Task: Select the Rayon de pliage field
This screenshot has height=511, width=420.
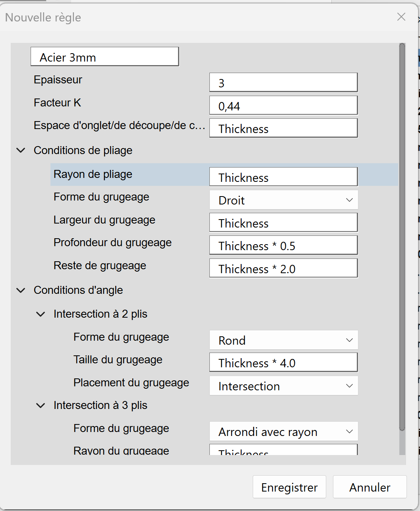Action: pyautogui.click(x=283, y=177)
